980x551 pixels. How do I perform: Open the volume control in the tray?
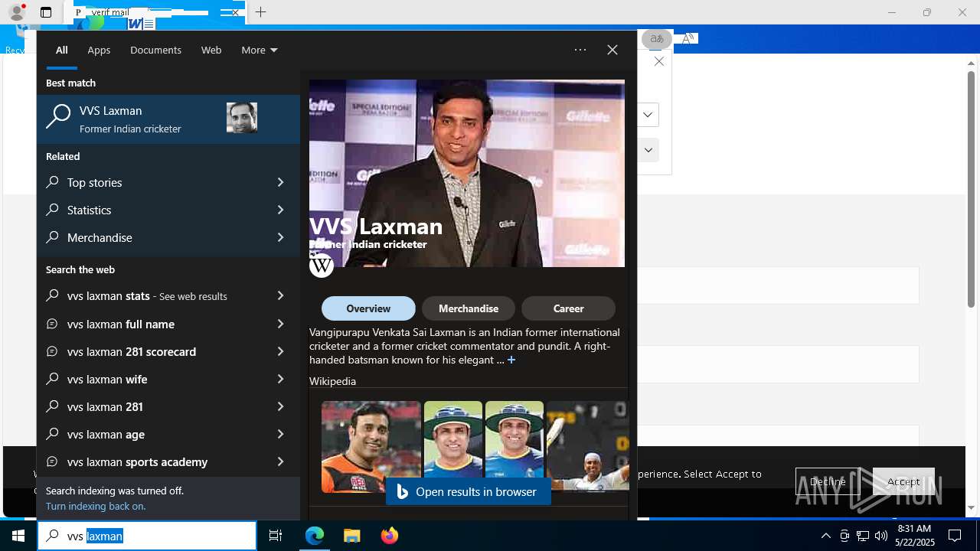pyautogui.click(x=881, y=536)
